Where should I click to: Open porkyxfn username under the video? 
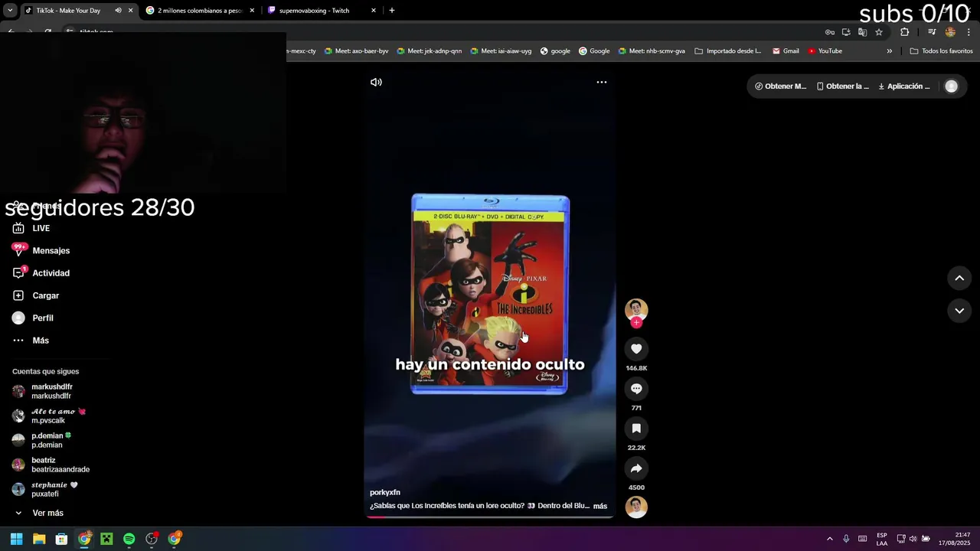click(385, 492)
